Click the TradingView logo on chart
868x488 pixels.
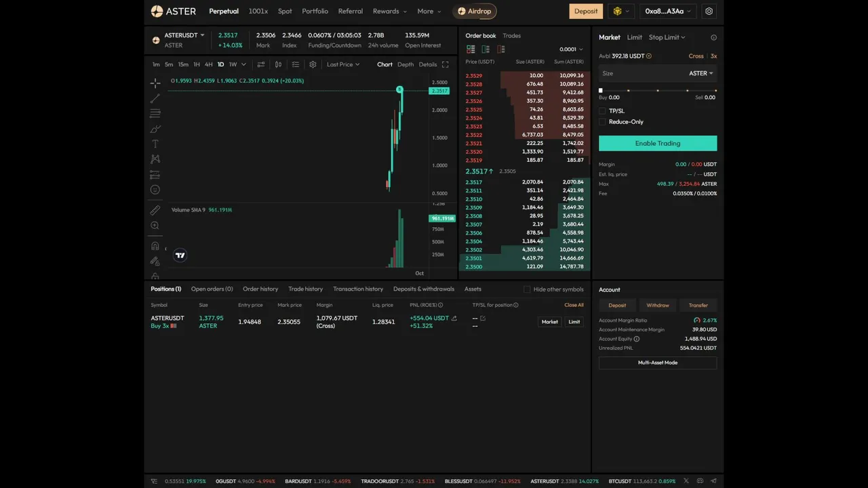tap(180, 256)
